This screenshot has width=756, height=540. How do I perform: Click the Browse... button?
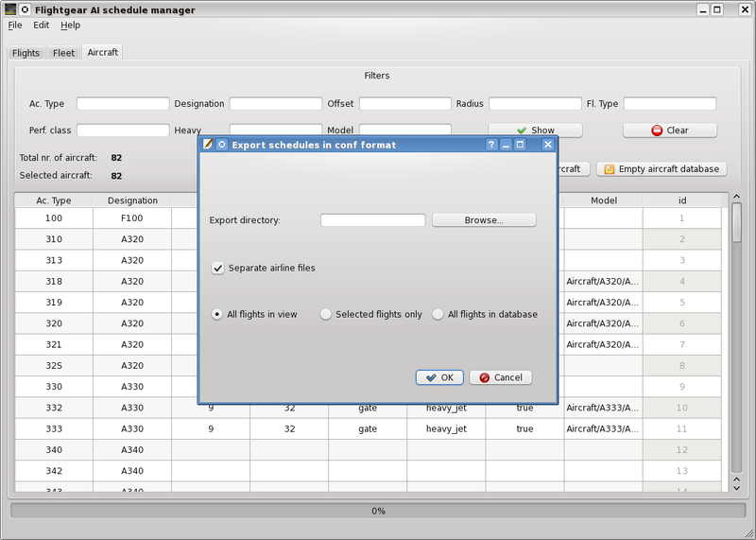484,220
